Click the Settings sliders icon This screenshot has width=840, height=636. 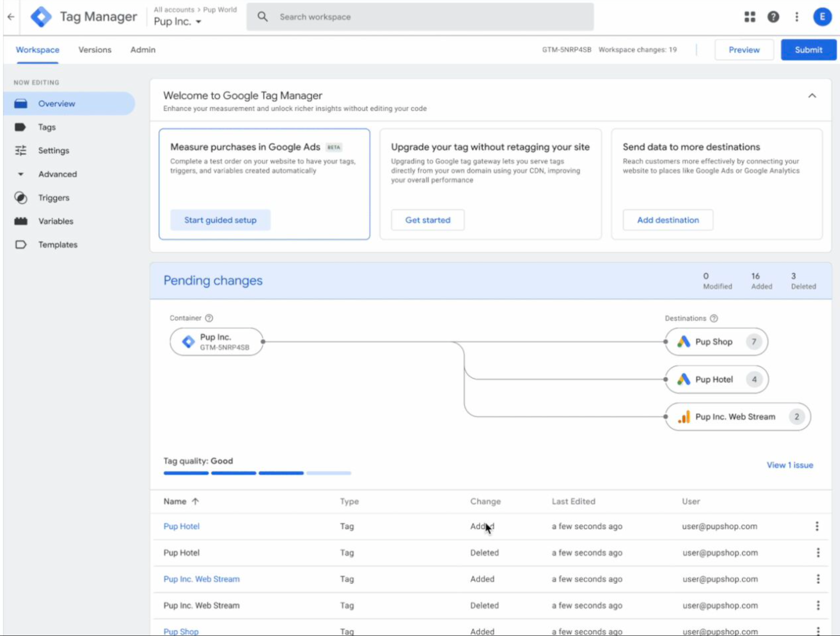point(21,151)
